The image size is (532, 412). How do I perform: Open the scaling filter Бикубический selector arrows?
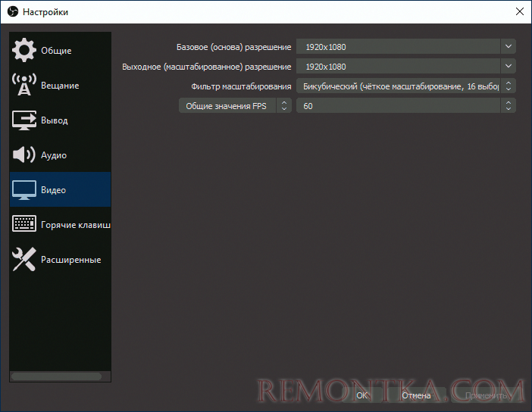click(x=509, y=86)
